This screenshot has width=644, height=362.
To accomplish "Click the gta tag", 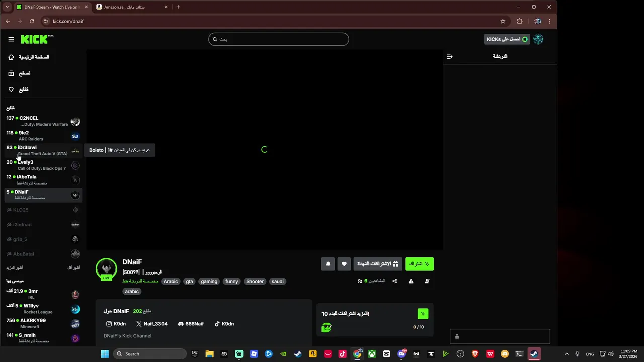I will (x=189, y=282).
